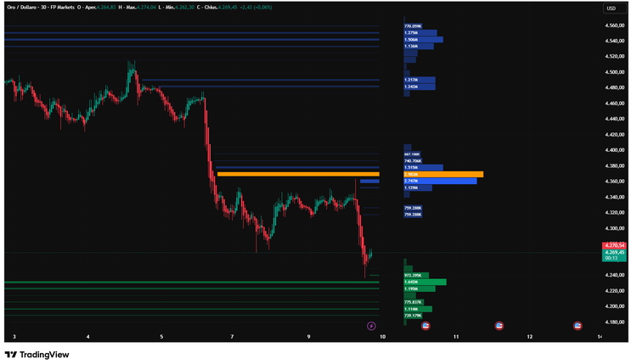Click the 1.275M volume bar

[x=420, y=33]
